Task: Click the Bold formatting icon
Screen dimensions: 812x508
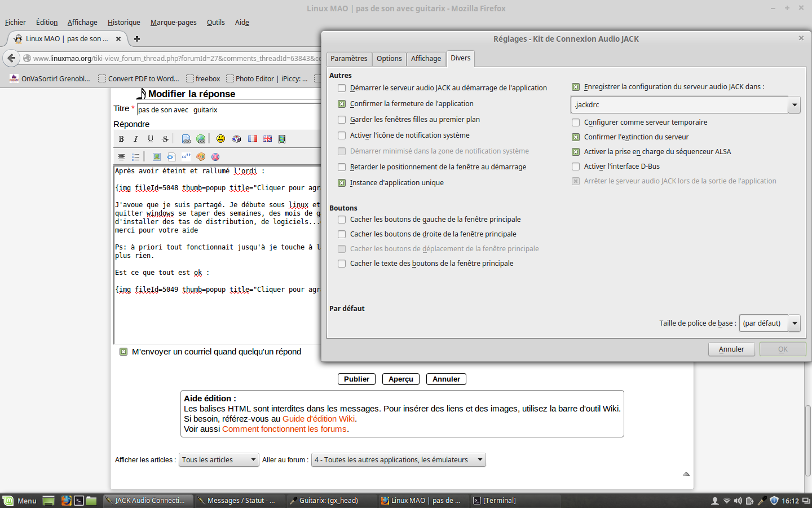Action: click(x=121, y=139)
